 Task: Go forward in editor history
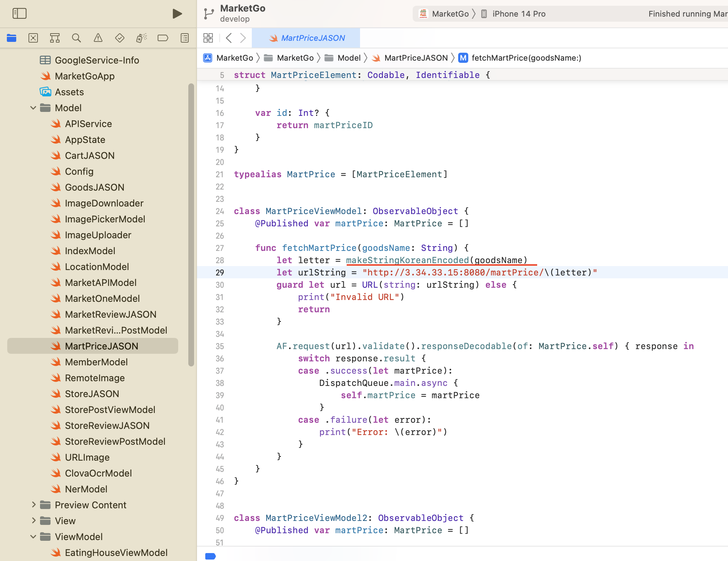(243, 38)
